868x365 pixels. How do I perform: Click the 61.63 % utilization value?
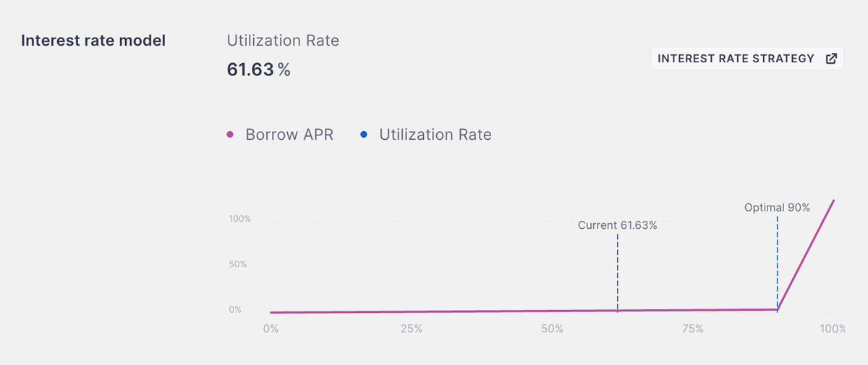pos(258,70)
